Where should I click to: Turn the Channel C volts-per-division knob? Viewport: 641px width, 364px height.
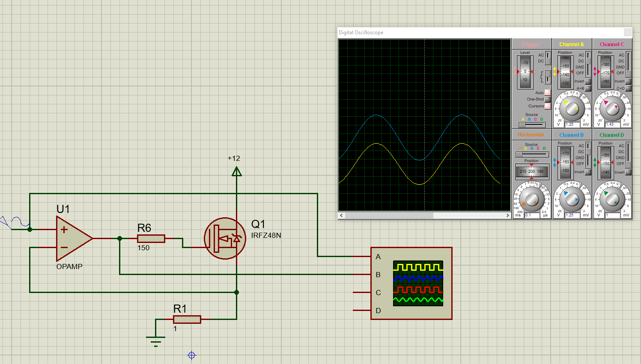[612, 109]
